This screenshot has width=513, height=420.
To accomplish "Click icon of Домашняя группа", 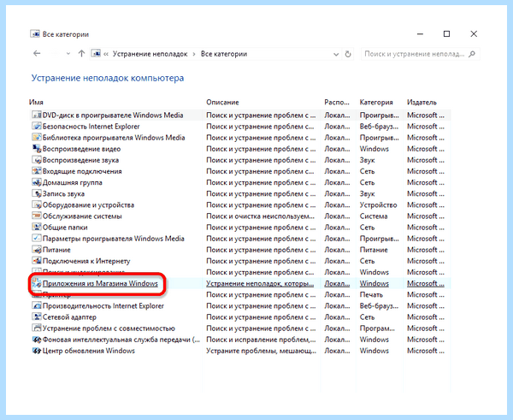I will (x=37, y=182).
